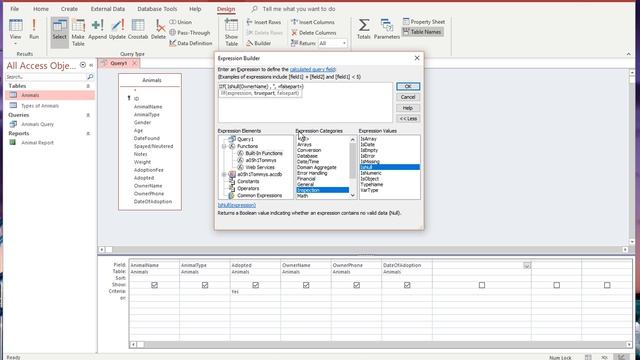This screenshot has width=640, height=360.
Task: Toggle Show checkbox for OwnerPhone column
Action: (357, 285)
